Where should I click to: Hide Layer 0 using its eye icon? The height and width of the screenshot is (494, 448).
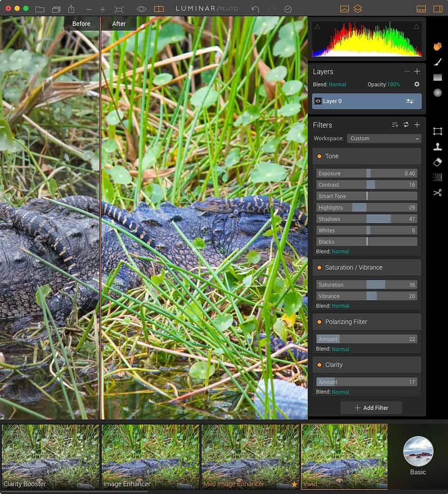[x=318, y=101]
